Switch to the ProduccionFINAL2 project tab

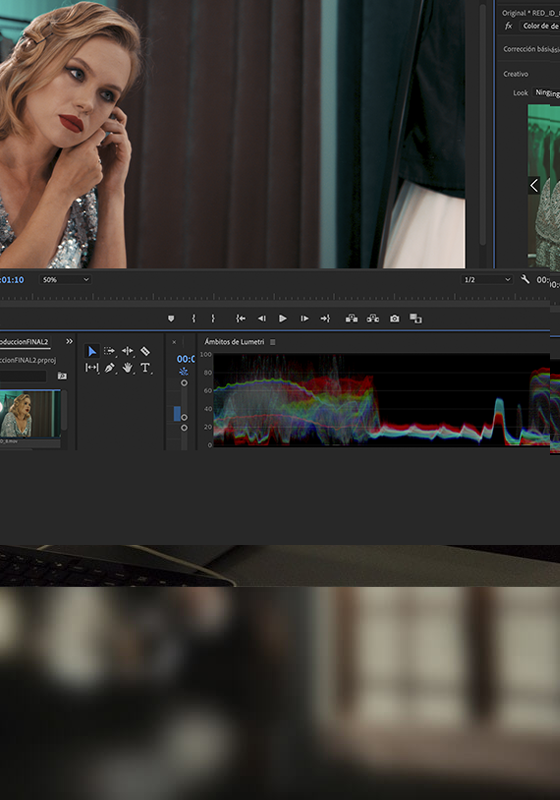click(24, 342)
